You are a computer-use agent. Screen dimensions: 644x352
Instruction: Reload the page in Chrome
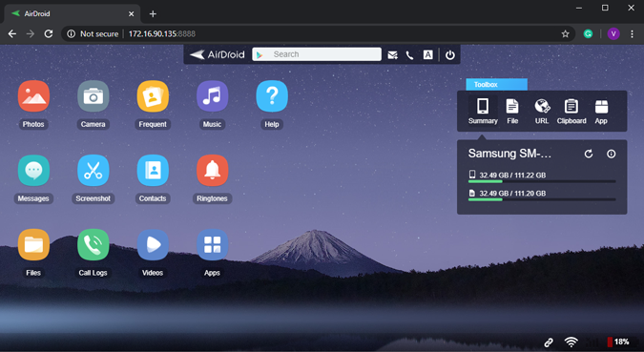[x=49, y=33]
